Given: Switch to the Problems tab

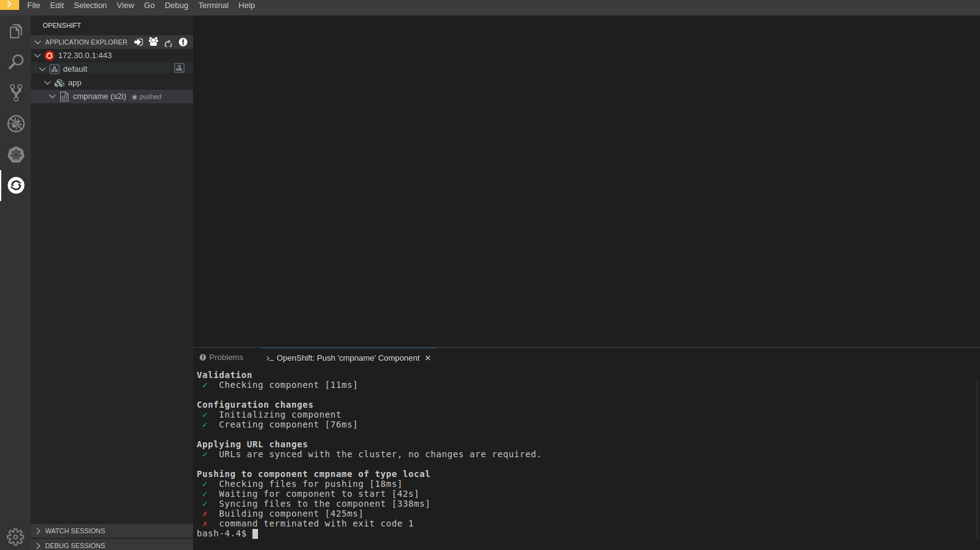Looking at the screenshot, I should point(221,358).
